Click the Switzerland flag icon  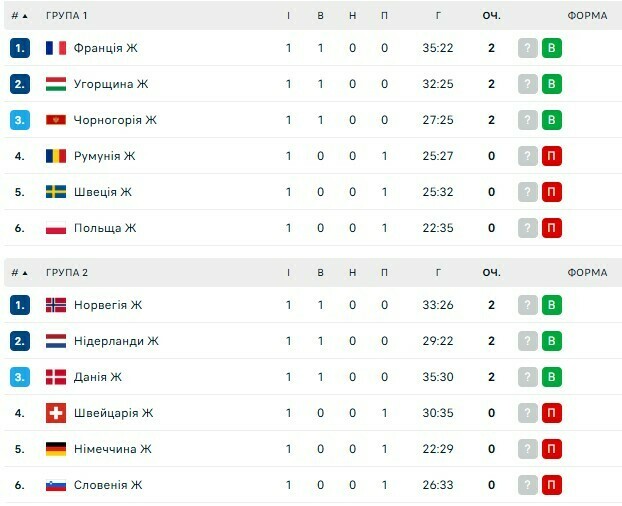point(56,413)
